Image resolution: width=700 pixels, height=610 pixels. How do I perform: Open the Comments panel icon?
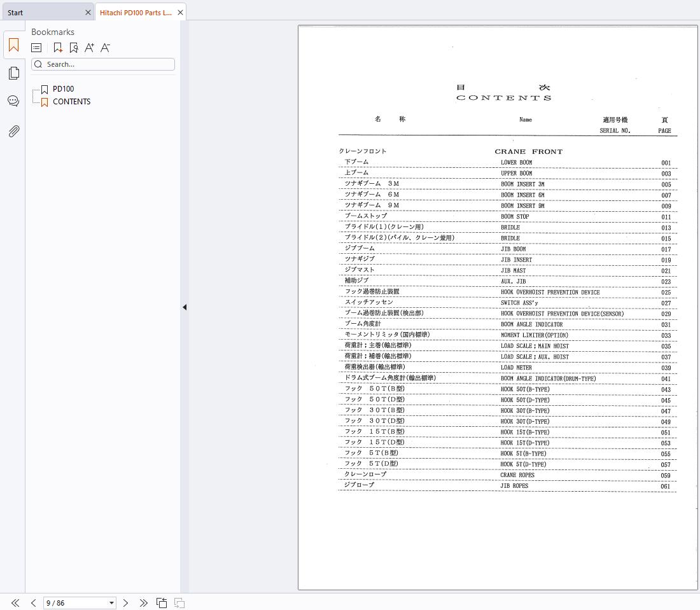[x=14, y=101]
